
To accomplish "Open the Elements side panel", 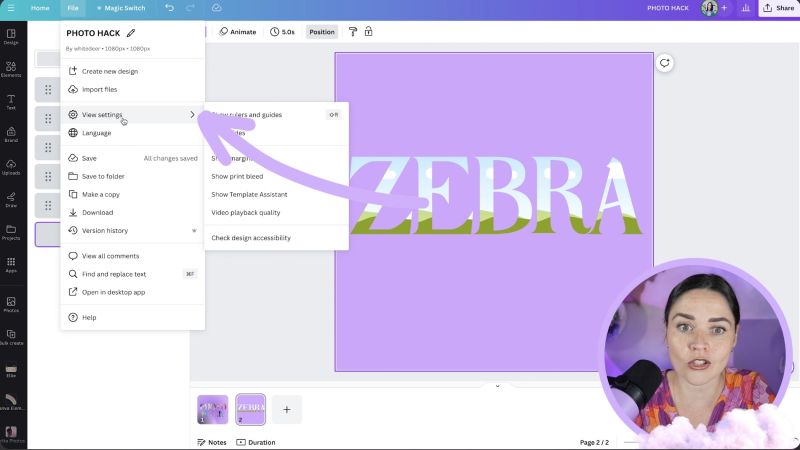I will [x=11, y=69].
